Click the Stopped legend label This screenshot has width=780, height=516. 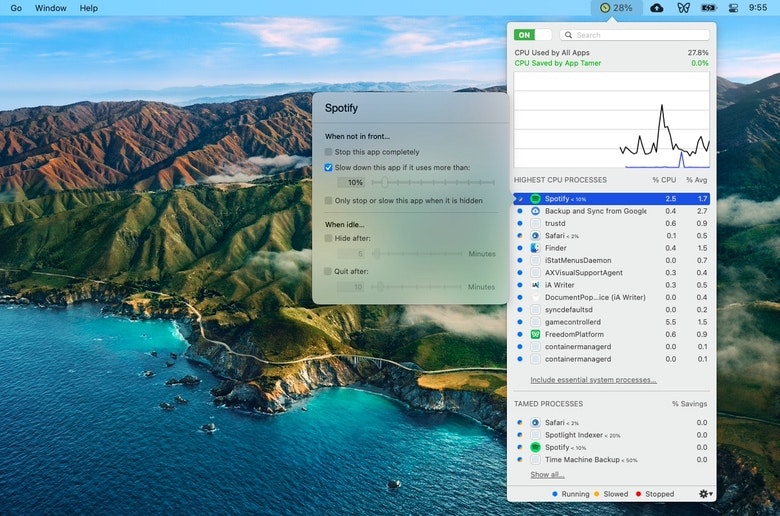tap(660, 494)
